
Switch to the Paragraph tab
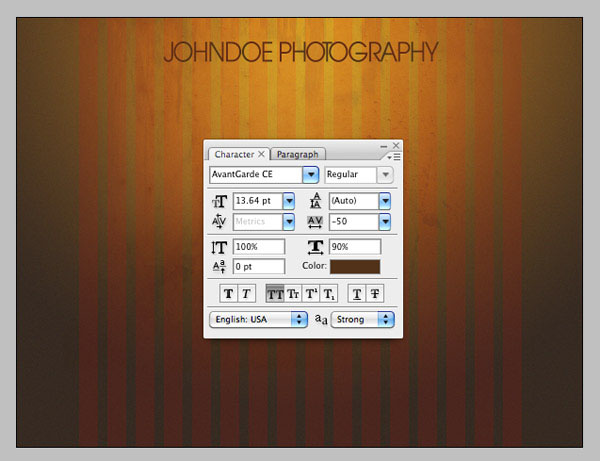[297, 154]
